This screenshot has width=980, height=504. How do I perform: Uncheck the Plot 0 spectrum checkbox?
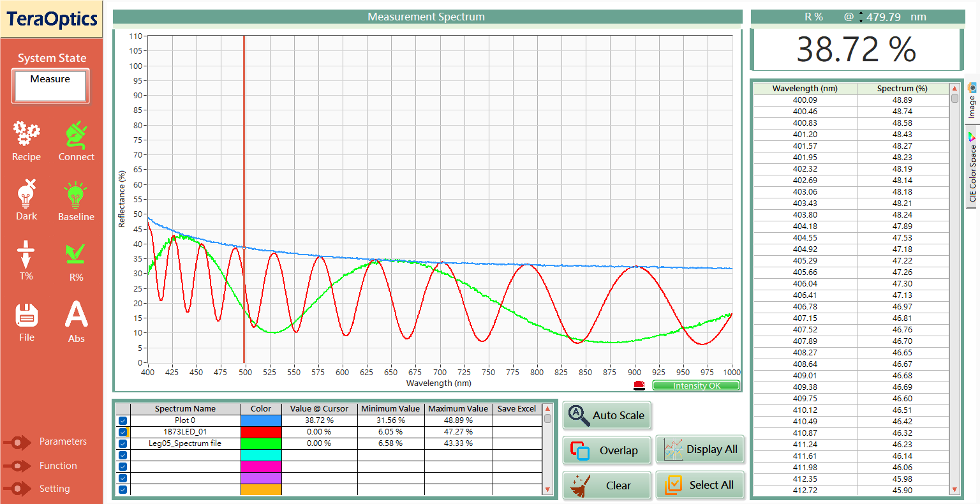point(122,420)
